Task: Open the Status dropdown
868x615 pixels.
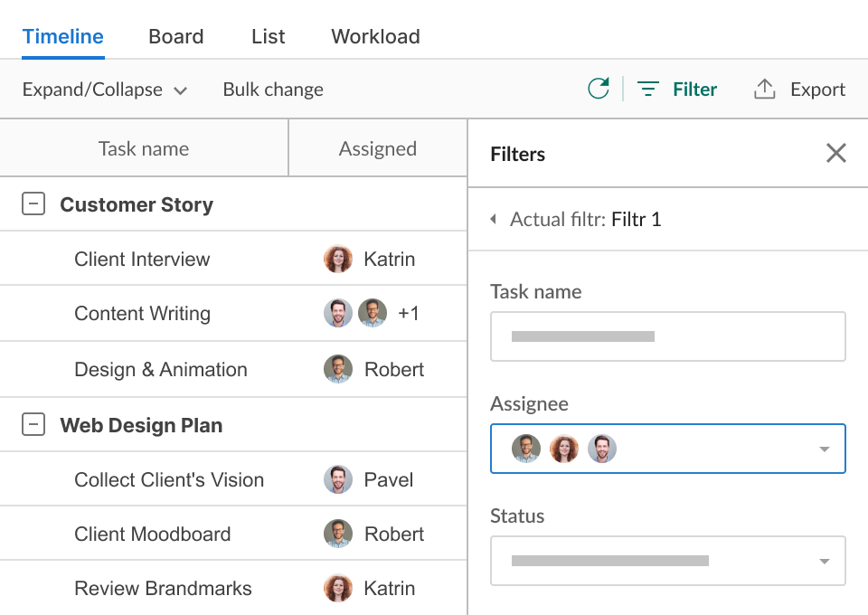Action: click(x=823, y=562)
